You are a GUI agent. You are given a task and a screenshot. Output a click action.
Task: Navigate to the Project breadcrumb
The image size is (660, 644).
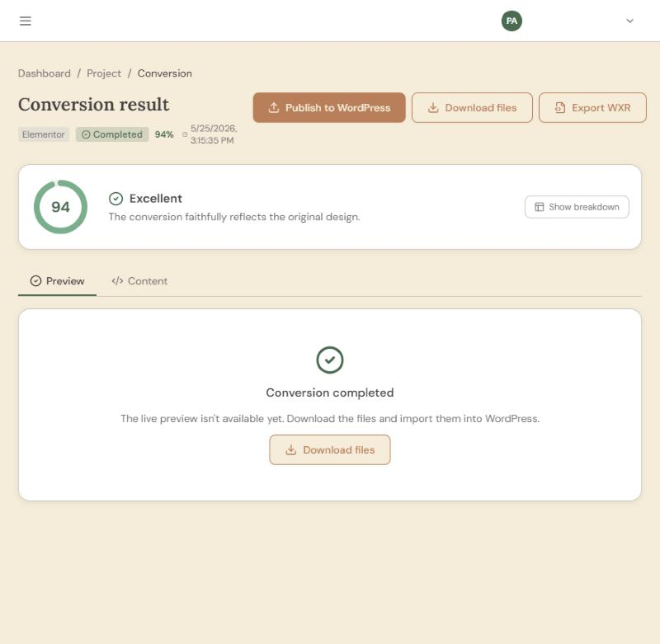click(x=104, y=73)
